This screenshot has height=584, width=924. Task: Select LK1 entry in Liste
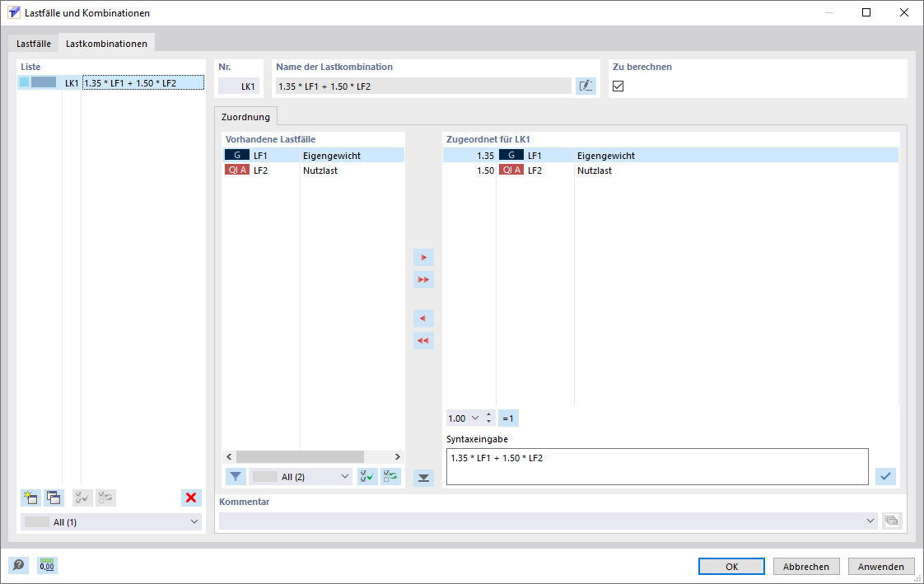point(111,83)
